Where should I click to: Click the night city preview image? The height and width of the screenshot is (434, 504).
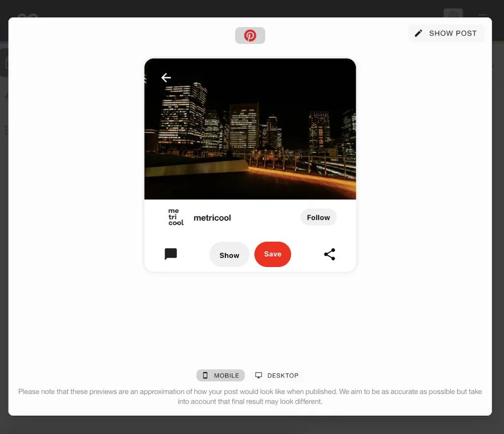pyautogui.click(x=250, y=129)
